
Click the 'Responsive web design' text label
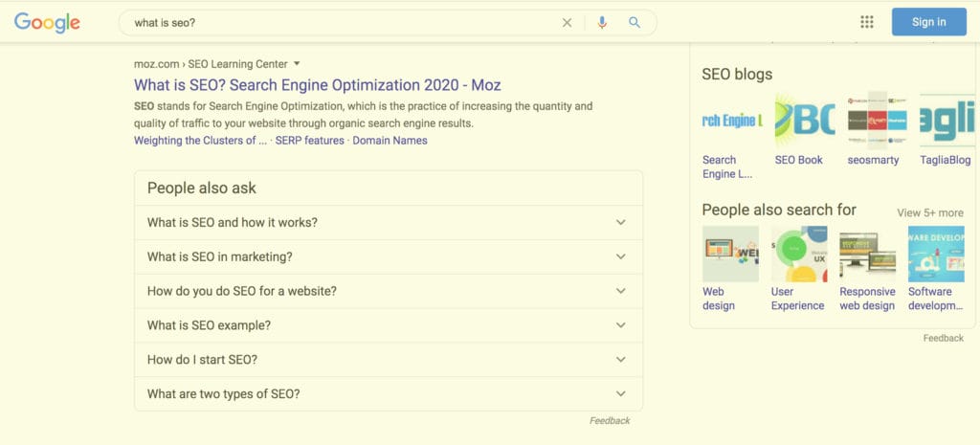(867, 299)
